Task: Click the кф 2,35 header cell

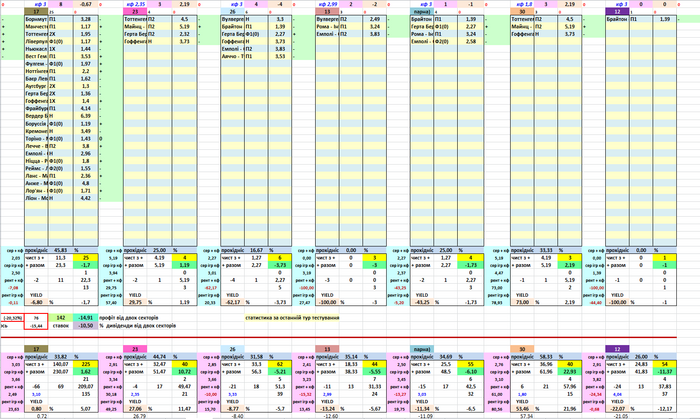Action: coord(135,4)
